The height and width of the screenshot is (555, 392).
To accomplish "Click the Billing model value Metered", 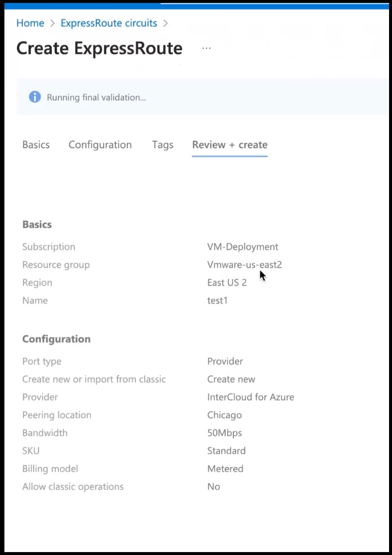I will pyautogui.click(x=225, y=469).
